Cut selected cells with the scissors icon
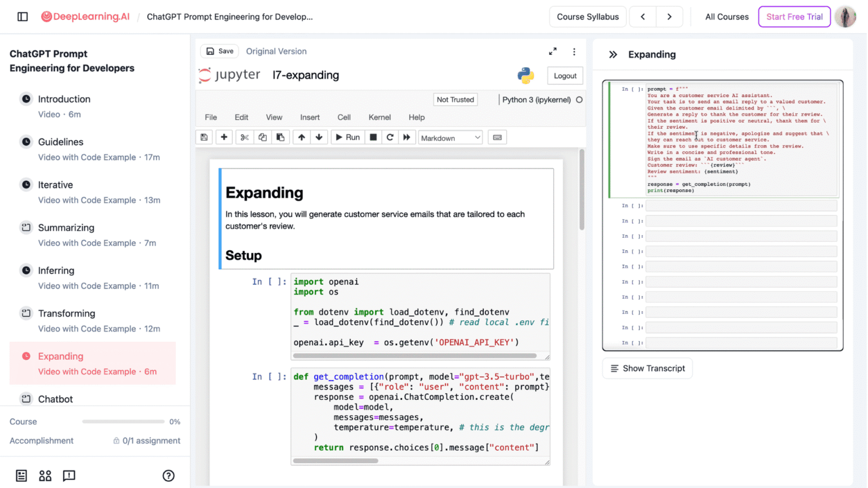This screenshot has height=488, width=868. 245,137
